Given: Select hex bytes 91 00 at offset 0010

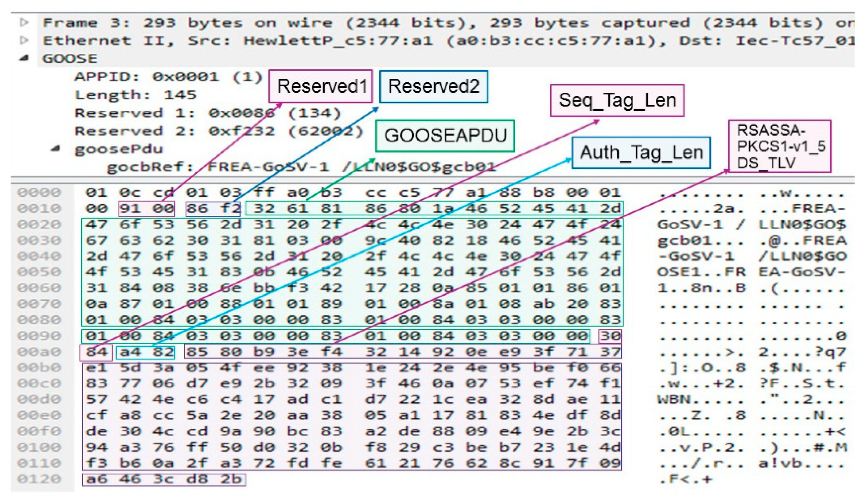Looking at the screenshot, I should tap(146, 209).
